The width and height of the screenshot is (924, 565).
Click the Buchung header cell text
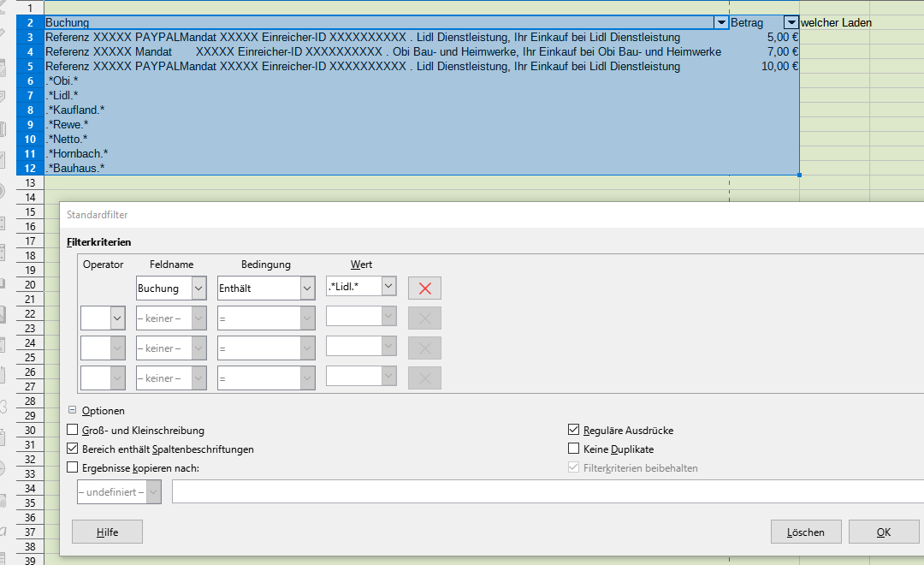click(x=68, y=22)
